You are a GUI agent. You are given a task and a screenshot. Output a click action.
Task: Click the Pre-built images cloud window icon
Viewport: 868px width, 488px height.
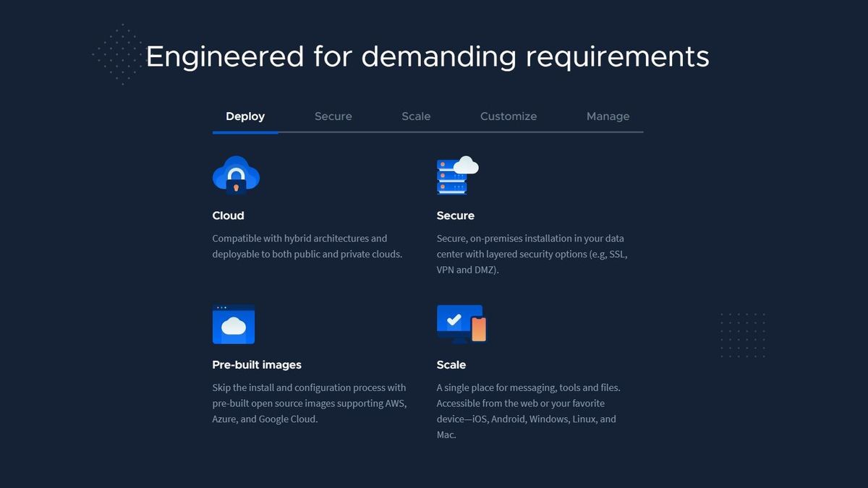click(234, 325)
